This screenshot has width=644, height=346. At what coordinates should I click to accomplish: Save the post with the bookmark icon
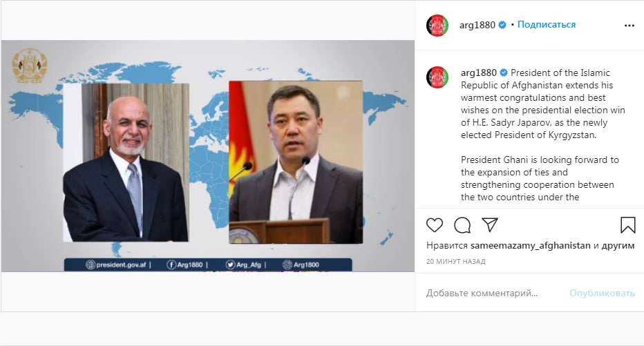pos(627,225)
